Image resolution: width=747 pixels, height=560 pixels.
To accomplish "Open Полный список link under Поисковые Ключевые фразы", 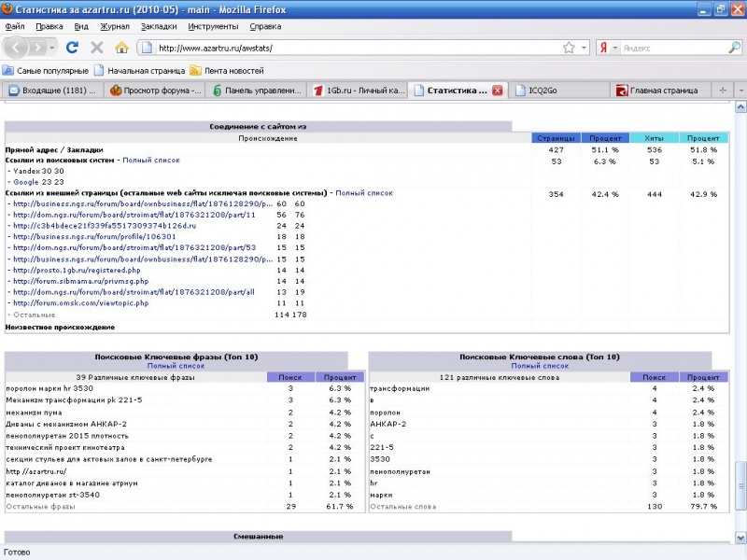I will pos(176,366).
